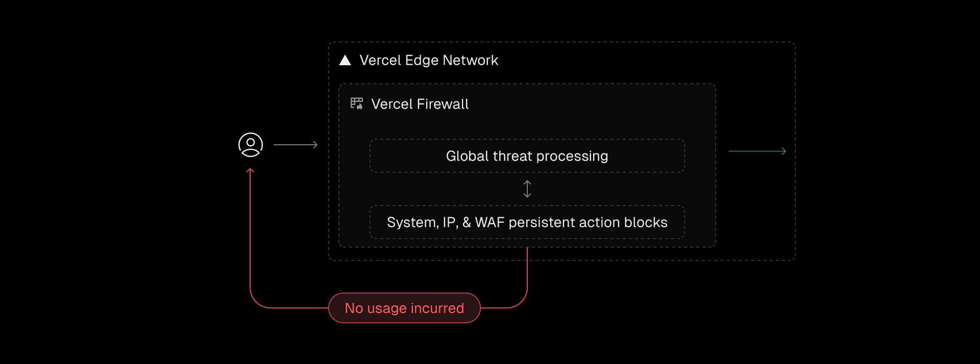Click the user profile icon
980x364 pixels.
pyautogui.click(x=251, y=145)
